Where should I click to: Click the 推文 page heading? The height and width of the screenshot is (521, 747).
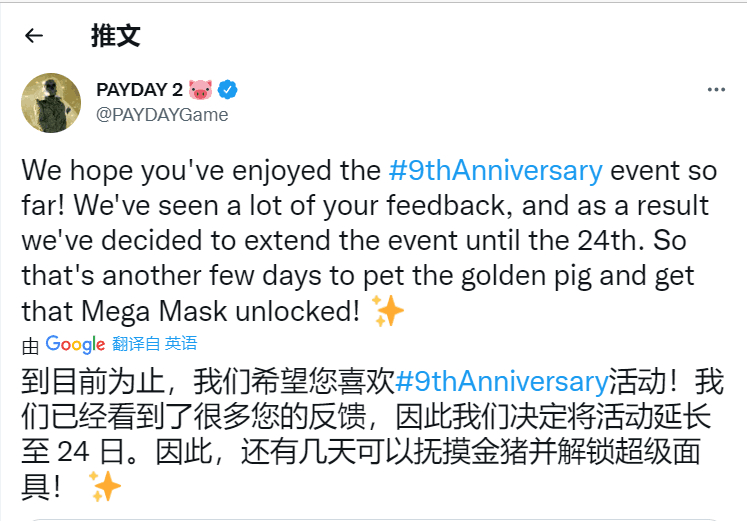116,36
